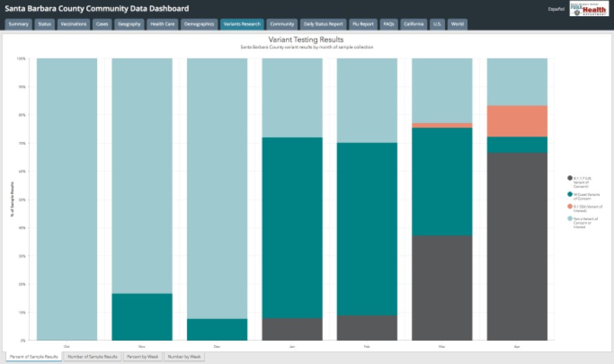Go to the Vaccinations tab

point(74,24)
